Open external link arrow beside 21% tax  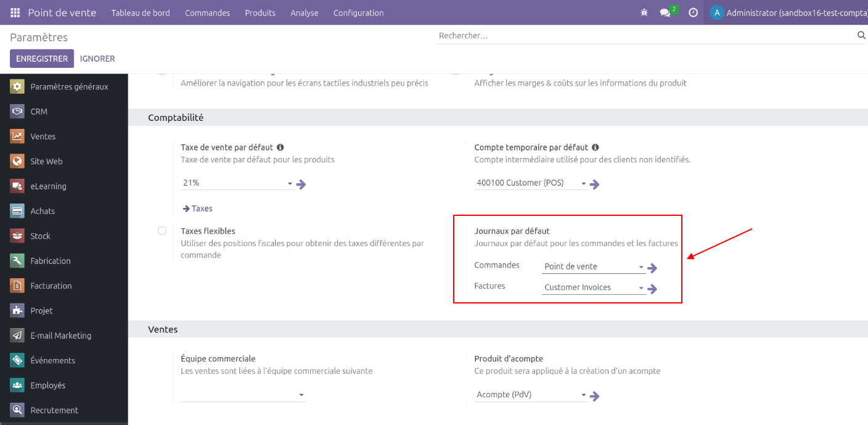[301, 184]
